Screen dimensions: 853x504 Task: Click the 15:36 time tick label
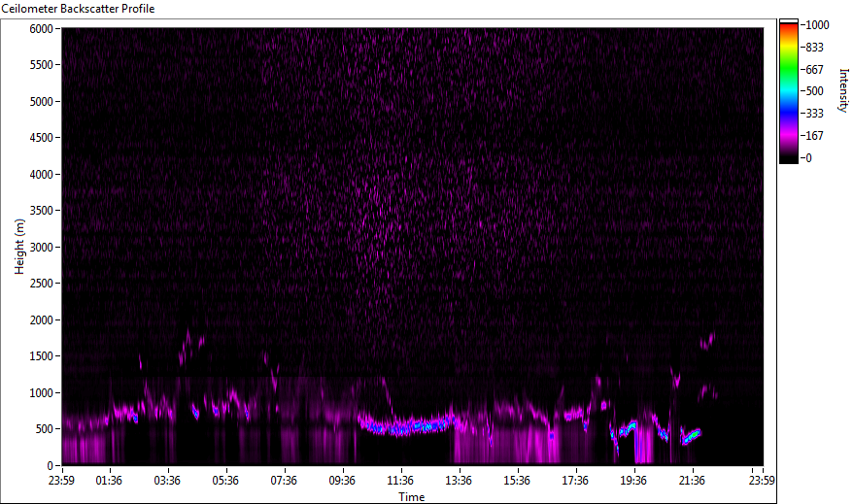pos(517,481)
